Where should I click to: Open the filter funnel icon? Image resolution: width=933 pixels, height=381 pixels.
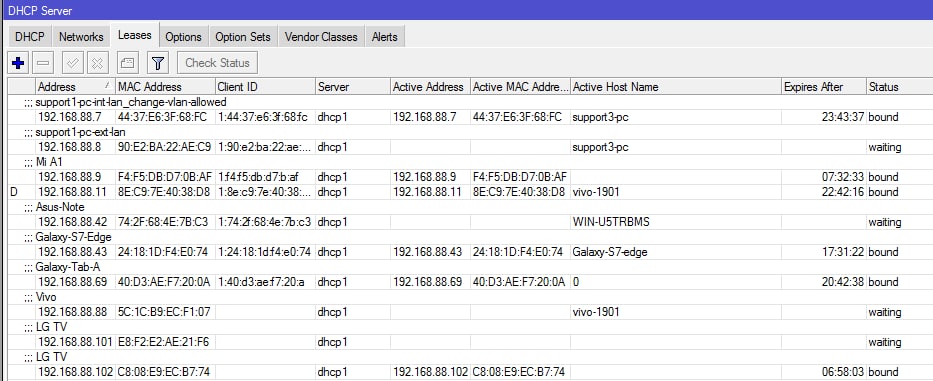(158, 63)
